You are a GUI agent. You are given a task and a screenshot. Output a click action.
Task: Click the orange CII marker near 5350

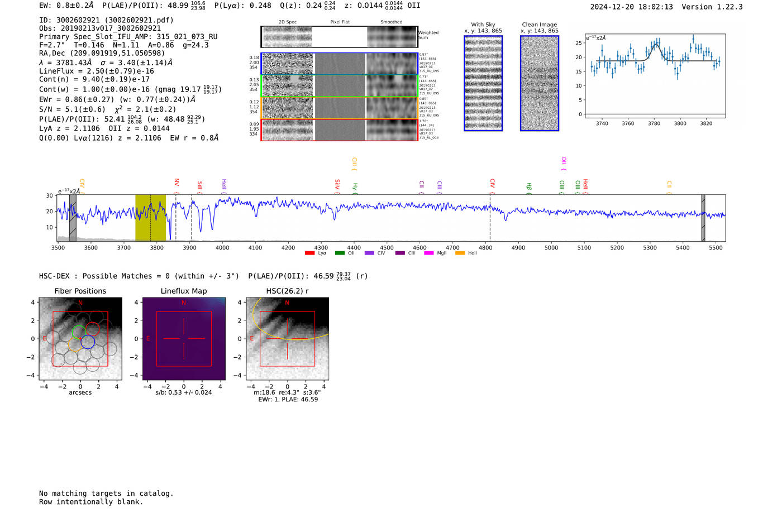(x=669, y=187)
